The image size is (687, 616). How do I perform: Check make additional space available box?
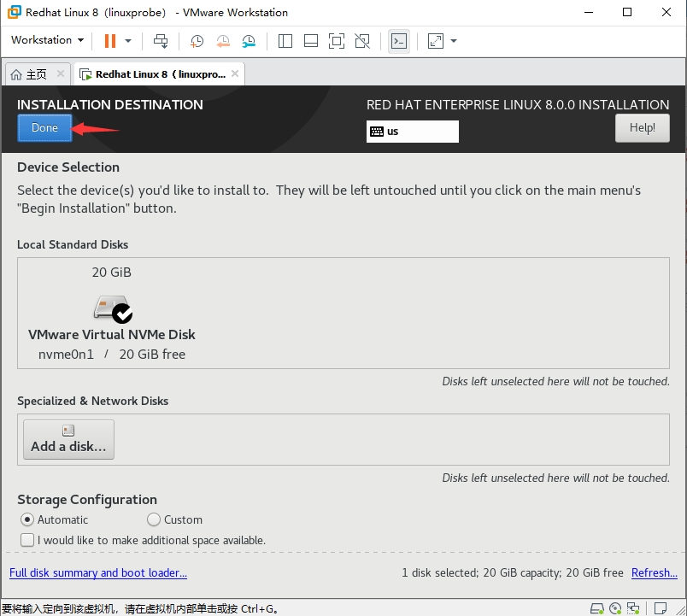point(27,540)
